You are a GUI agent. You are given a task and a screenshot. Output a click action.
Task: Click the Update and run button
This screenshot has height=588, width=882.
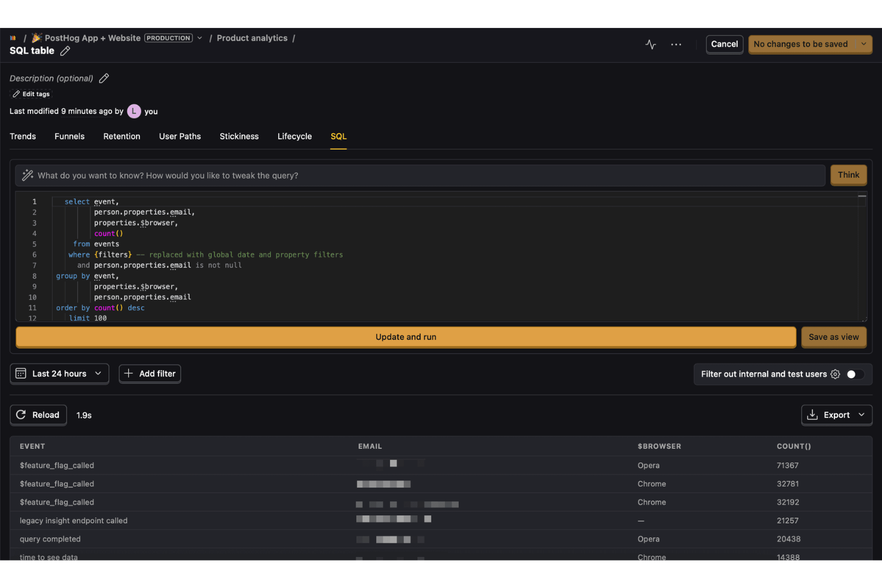(x=405, y=337)
